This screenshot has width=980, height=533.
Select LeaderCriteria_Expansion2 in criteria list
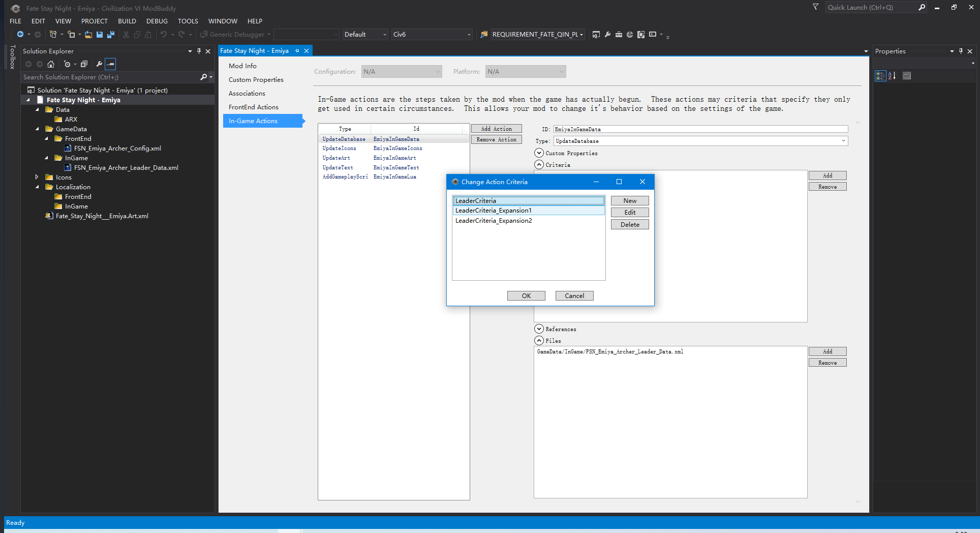pos(529,221)
